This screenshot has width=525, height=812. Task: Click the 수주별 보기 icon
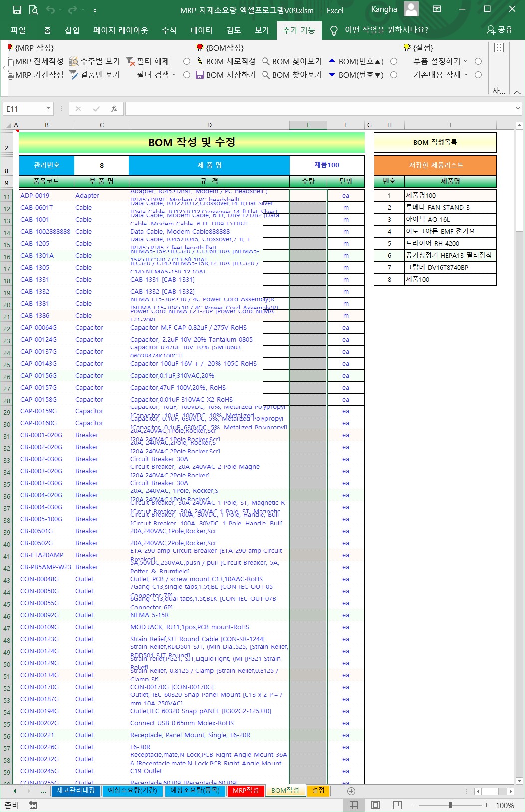pos(73,61)
